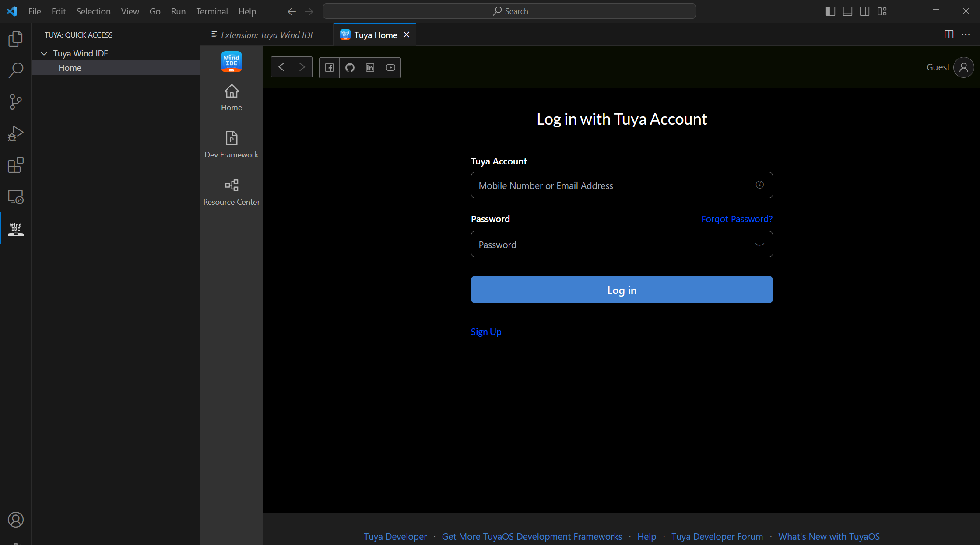Screen dimensions: 980x545
Task: Go back using title bar arrow
Action: point(292,11)
